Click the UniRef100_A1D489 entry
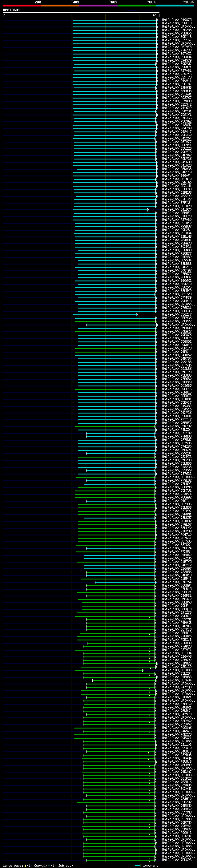 click(x=177, y=257)
